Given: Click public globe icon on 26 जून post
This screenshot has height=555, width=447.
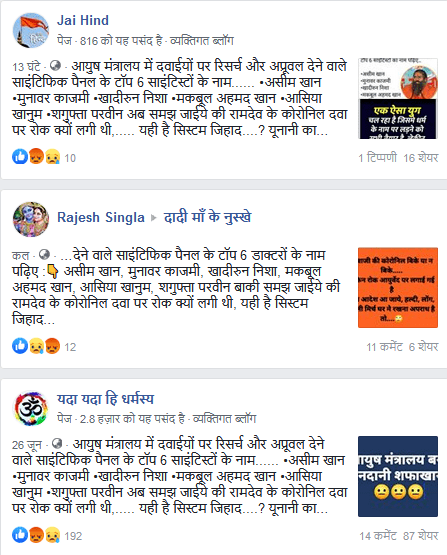Looking at the screenshot, I should point(57,444).
